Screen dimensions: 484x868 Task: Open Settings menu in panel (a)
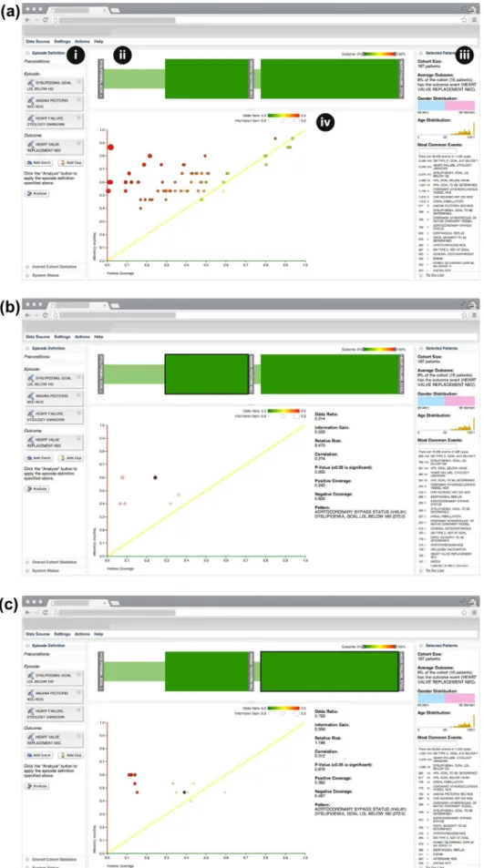click(62, 41)
